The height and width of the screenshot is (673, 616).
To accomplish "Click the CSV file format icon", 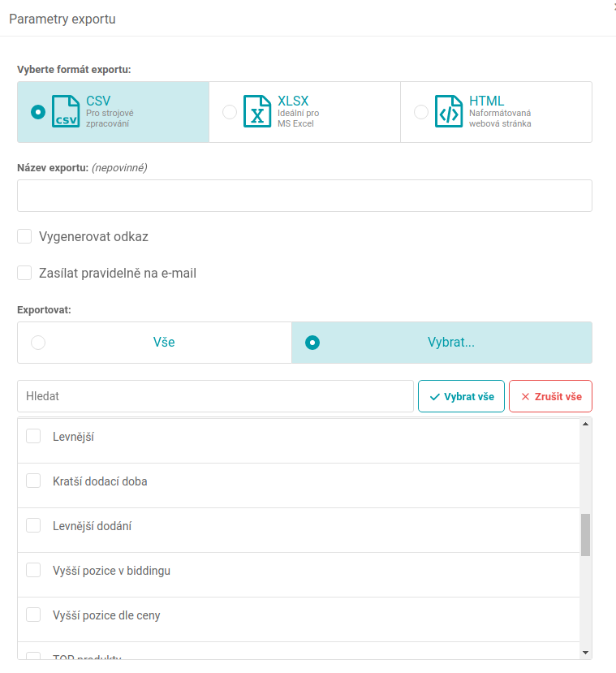I will point(66,112).
